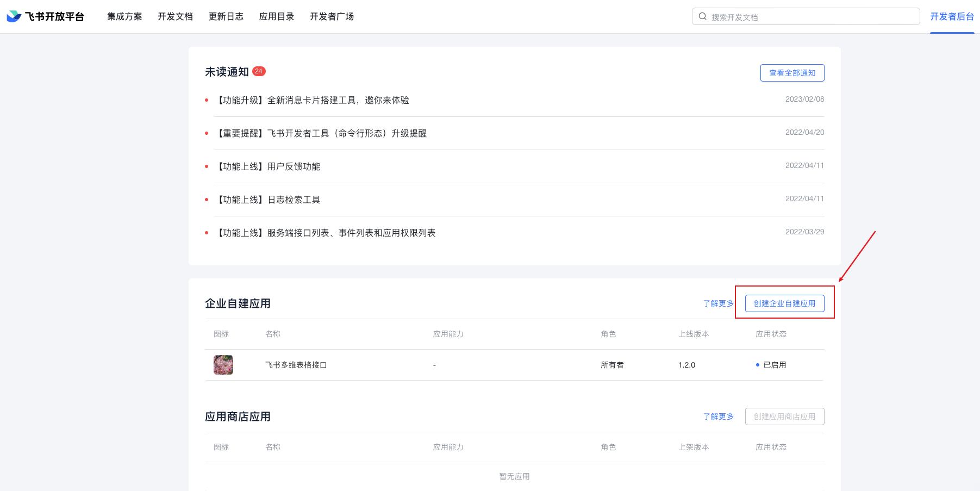Click the 所有者 role cell
The width and height of the screenshot is (980, 491).
click(x=612, y=365)
